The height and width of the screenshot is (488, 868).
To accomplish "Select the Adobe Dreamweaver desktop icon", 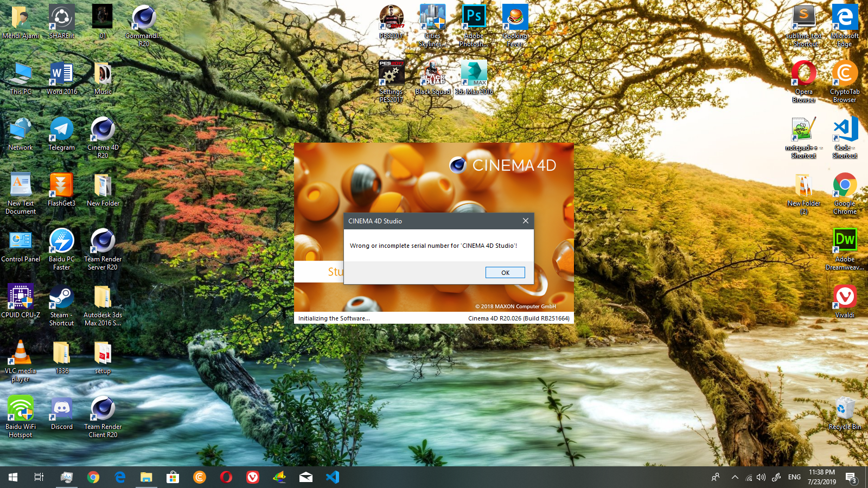I will click(x=845, y=249).
